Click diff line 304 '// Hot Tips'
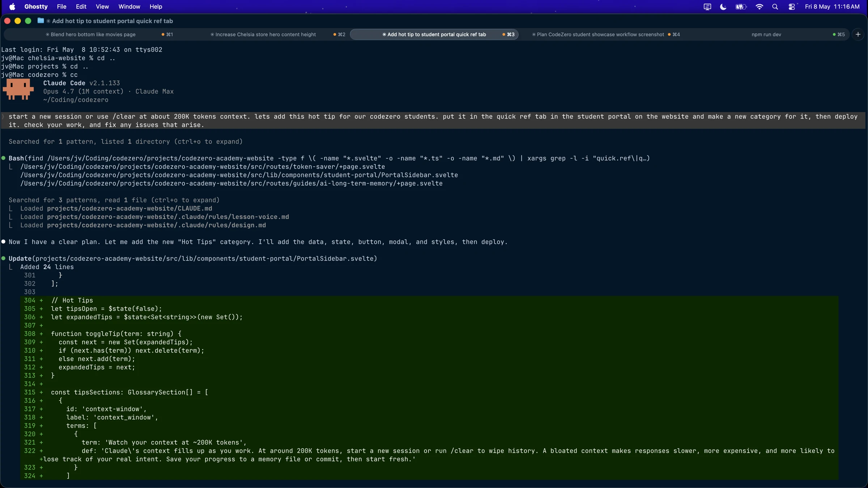This screenshot has height=488, width=868. coord(72,300)
